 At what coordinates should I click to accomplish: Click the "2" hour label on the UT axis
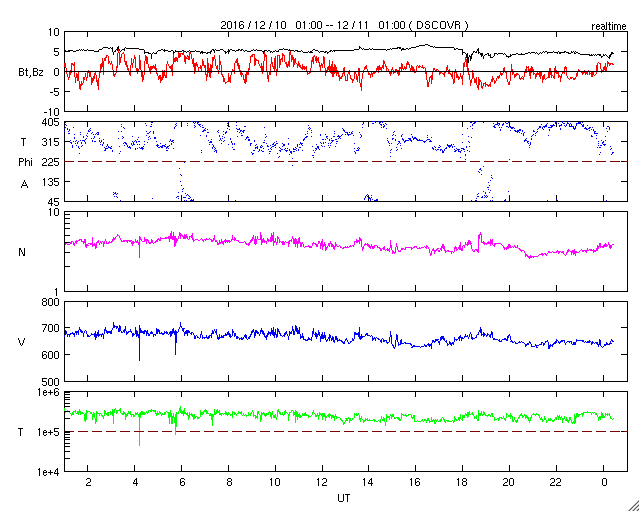[88, 483]
